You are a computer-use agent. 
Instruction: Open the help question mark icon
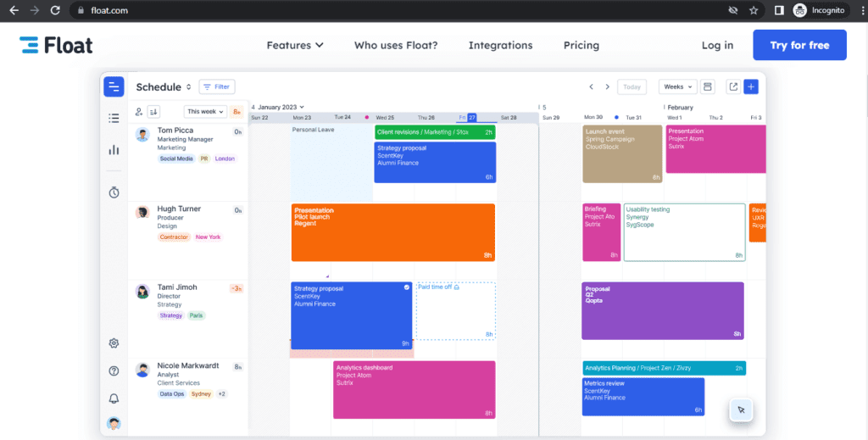coord(114,370)
